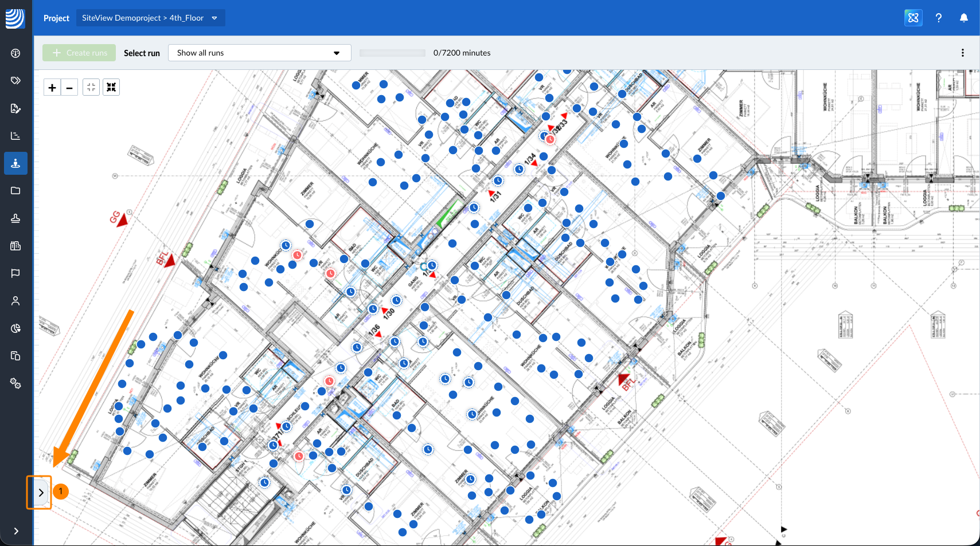
Task: Click the app logo in the sidebar
Action: pos(15,18)
